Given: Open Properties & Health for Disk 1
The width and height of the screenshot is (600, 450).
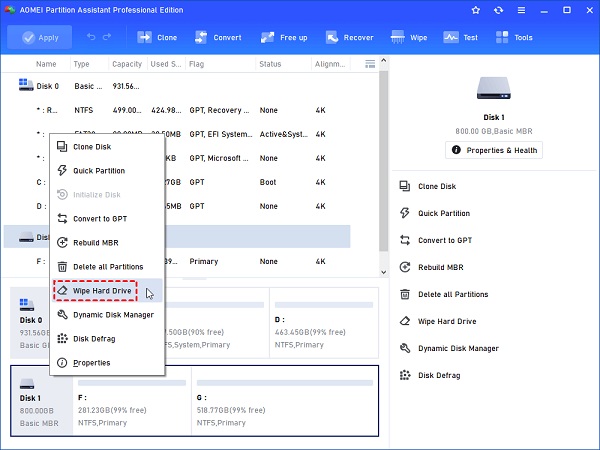Looking at the screenshot, I should pos(493,151).
